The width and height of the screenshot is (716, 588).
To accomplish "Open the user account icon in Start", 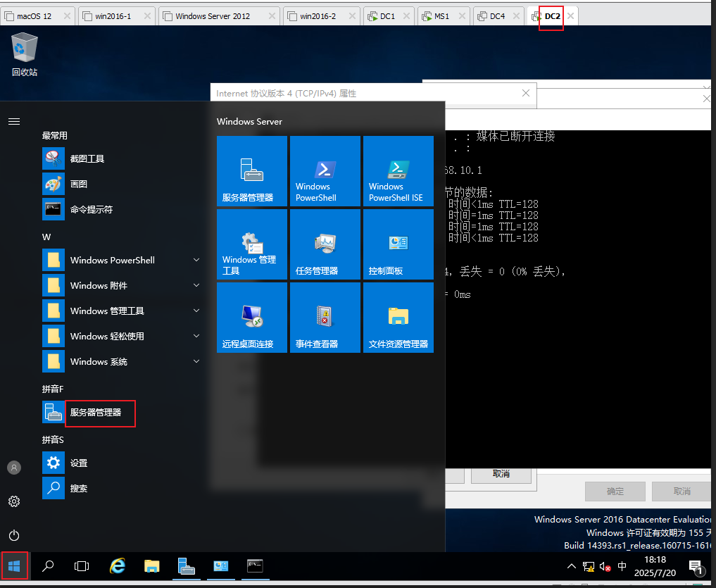I will pos(14,468).
